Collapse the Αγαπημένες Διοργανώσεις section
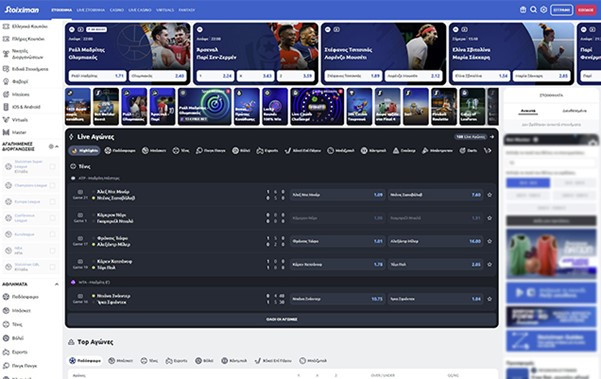Screen dimensions: 601x379 (x=57, y=146)
